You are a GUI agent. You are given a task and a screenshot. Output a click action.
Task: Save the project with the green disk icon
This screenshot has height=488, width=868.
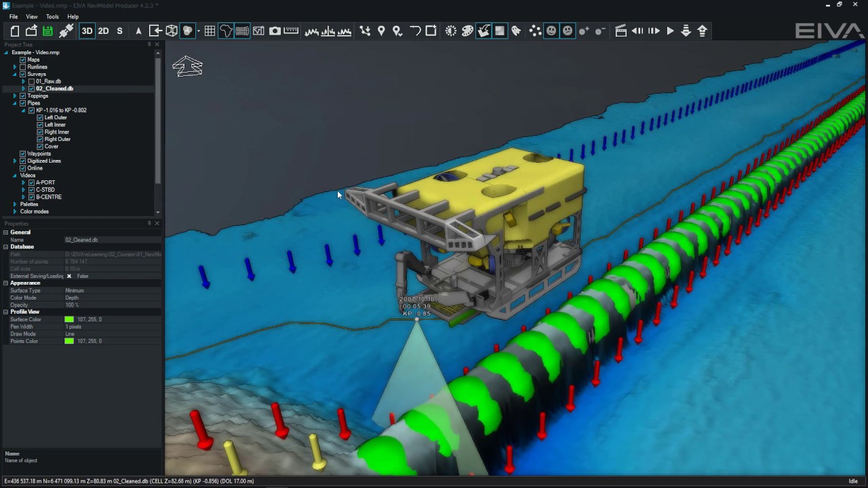click(47, 30)
